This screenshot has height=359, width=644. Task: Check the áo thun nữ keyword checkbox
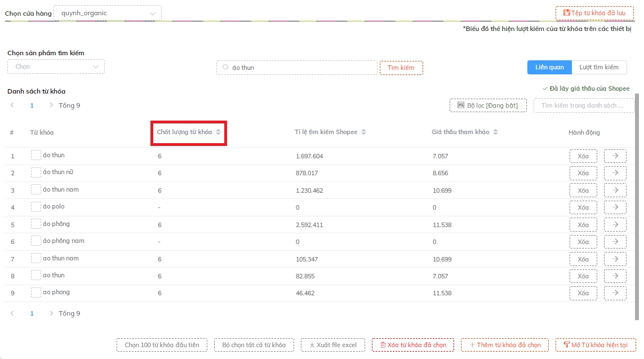coord(36,172)
